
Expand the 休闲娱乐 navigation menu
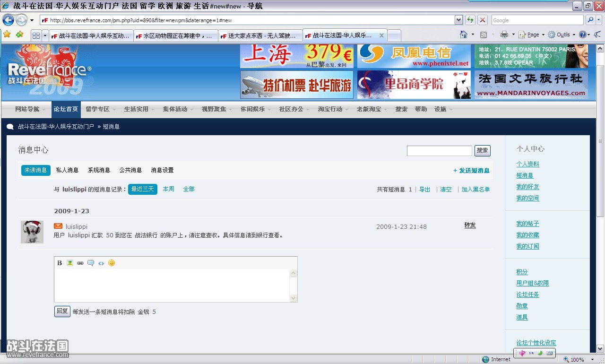256,109
